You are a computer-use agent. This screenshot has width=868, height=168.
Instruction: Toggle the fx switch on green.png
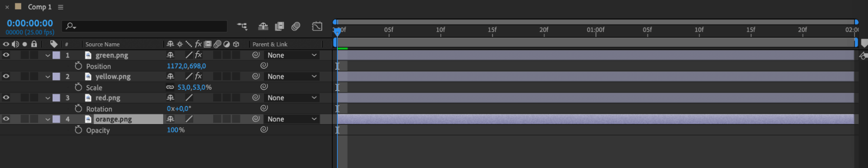198,55
